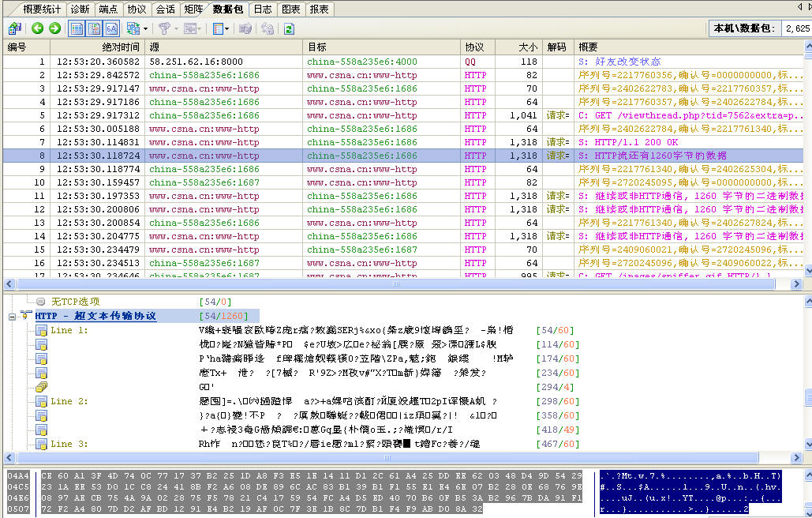Toggle the hex view button labeled 6A
This screenshot has height=518, width=812.
click(111, 28)
